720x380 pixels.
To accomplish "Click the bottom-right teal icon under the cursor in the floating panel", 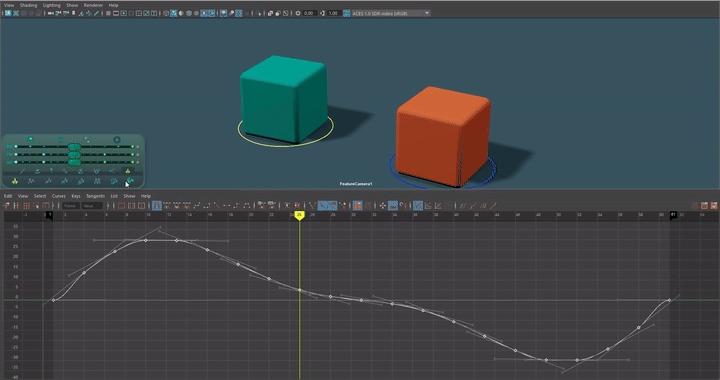I will (130, 181).
